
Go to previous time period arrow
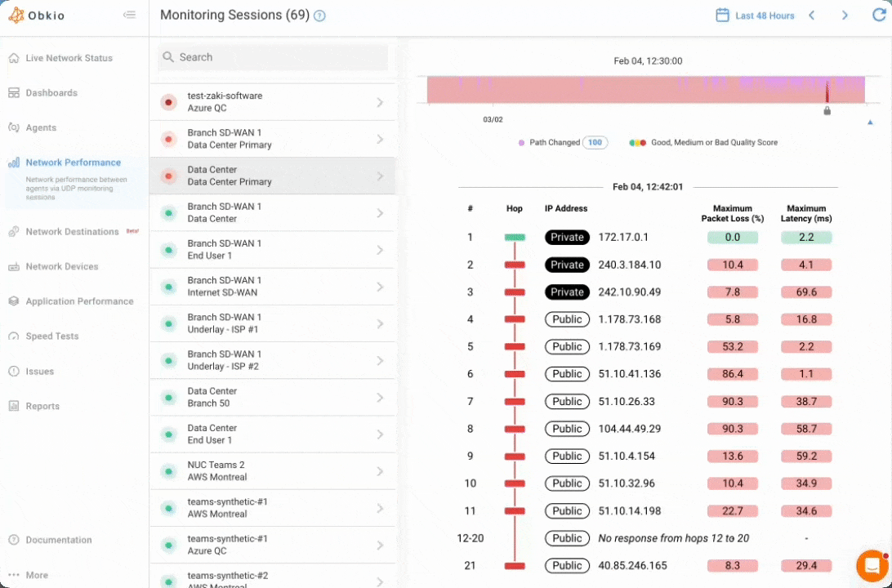(812, 16)
